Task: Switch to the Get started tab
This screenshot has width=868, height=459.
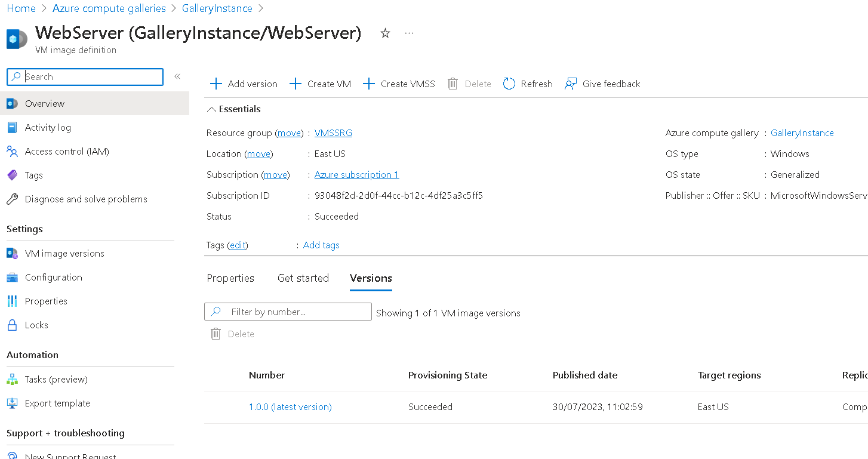Action: pyautogui.click(x=303, y=278)
